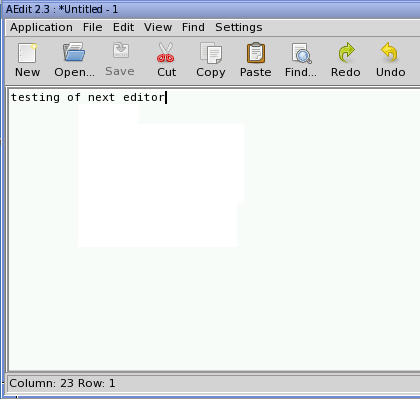Paste from clipboard with Paste icon
Screen dimensions: 420x399
coord(256,53)
